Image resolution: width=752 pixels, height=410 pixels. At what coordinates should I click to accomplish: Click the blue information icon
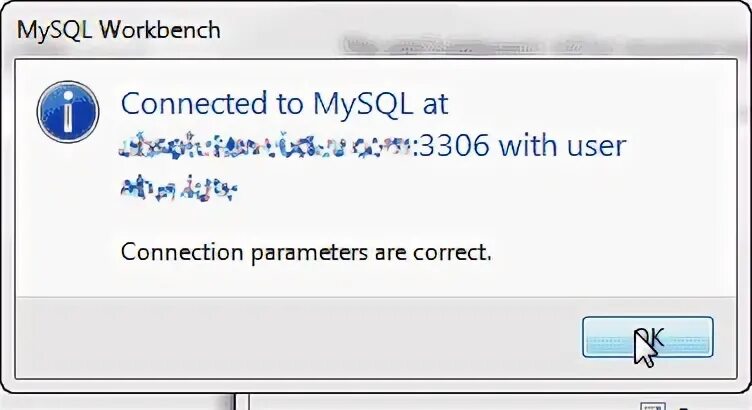coord(68,111)
